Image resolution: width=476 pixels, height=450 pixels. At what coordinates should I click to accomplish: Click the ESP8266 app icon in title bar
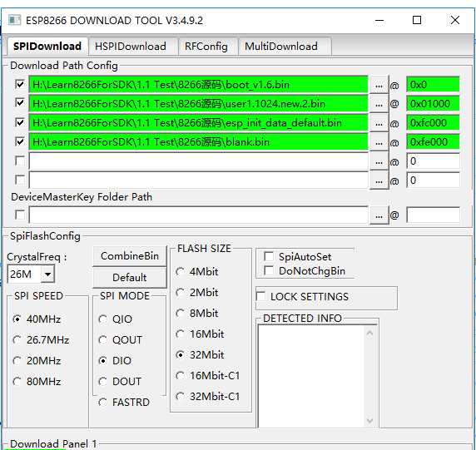click(14, 20)
